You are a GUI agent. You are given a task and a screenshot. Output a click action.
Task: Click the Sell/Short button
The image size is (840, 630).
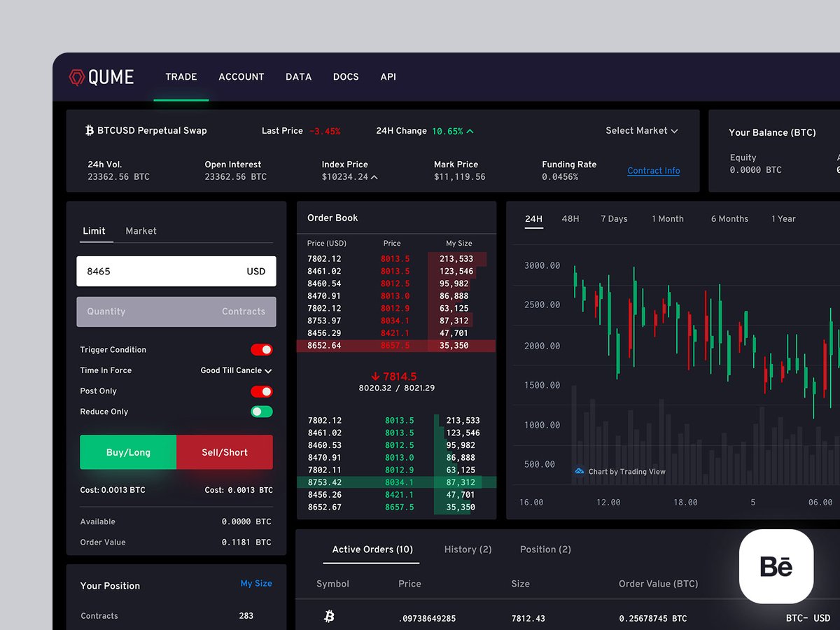point(225,452)
